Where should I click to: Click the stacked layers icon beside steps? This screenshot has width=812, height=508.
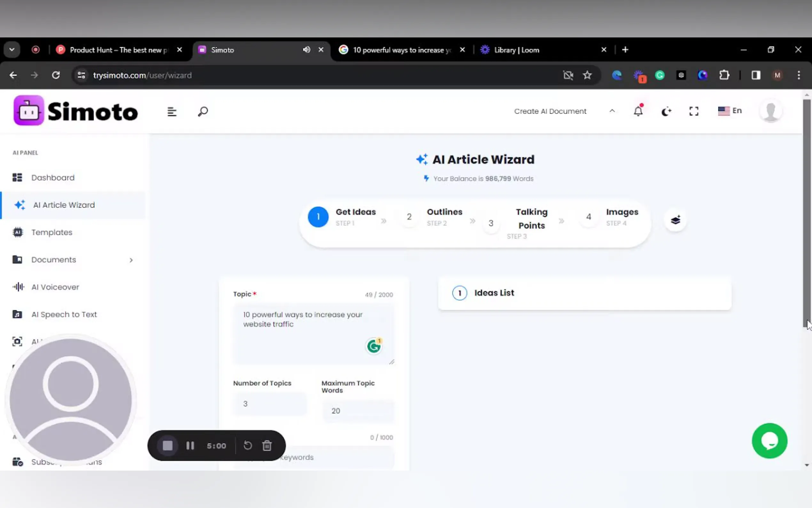[x=675, y=220]
